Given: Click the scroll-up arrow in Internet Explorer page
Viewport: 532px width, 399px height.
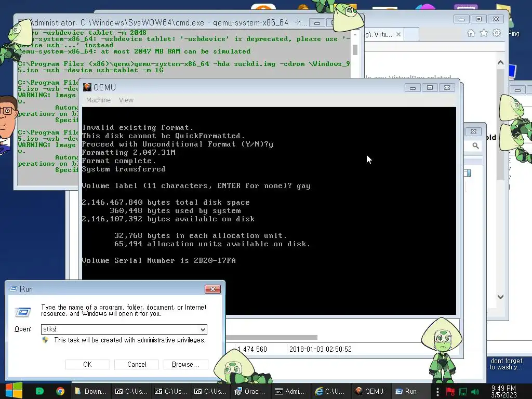Looking at the screenshot, I should 500,63.
